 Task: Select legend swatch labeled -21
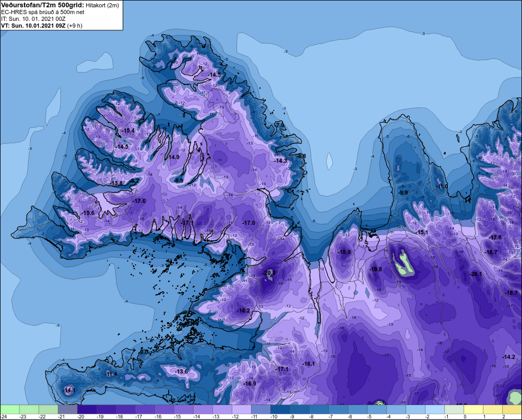[x=67, y=409]
